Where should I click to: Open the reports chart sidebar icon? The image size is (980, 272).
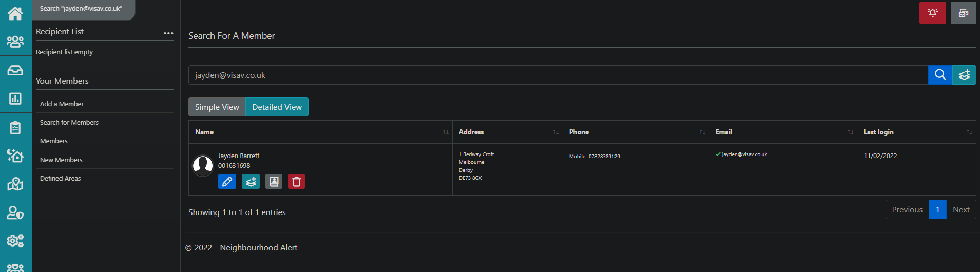coord(15,99)
